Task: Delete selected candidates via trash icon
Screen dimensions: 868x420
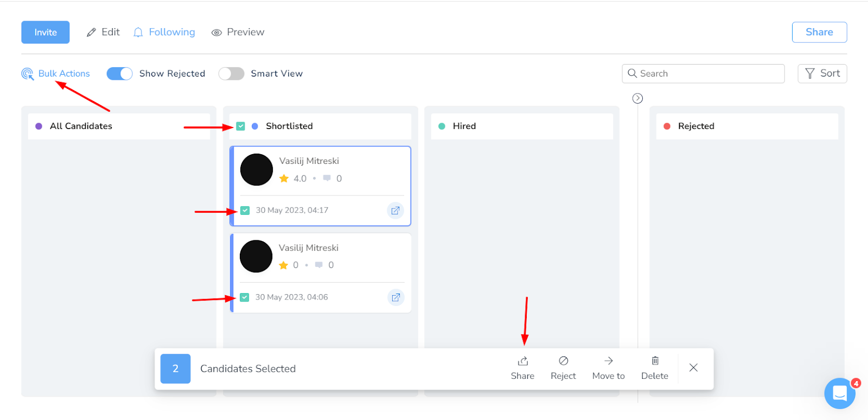Action: point(655,361)
